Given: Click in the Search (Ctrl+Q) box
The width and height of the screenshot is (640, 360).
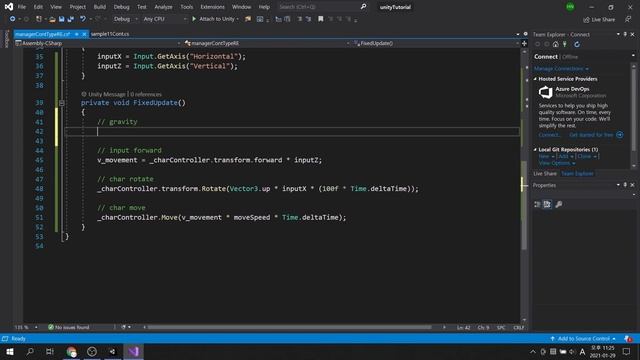Looking at the screenshot, I should point(318,7).
